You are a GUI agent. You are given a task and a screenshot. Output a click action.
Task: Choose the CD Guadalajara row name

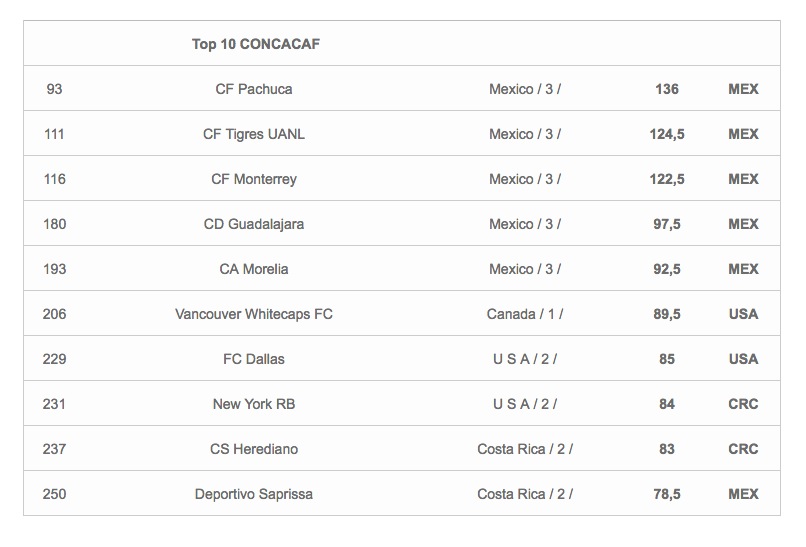(x=254, y=224)
